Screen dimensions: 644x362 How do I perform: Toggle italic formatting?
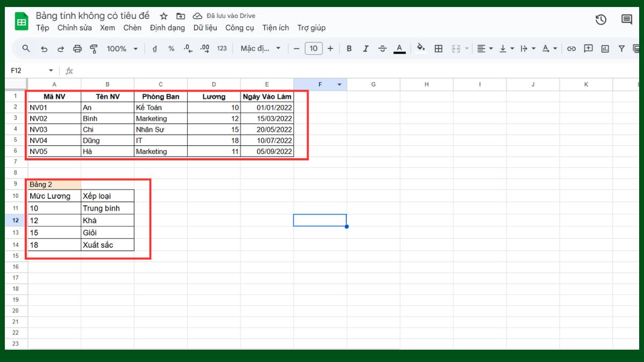tap(365, 48)
